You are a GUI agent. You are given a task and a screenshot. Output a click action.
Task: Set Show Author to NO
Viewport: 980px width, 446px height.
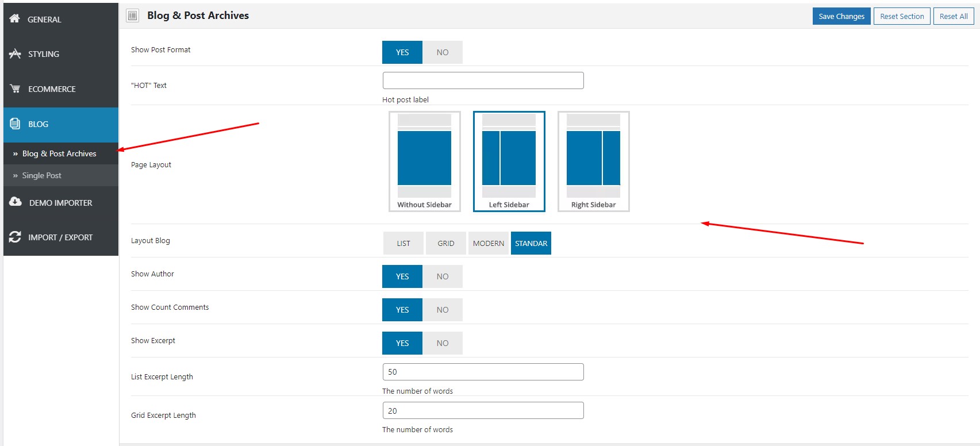pyautogui.click(x=443, y=276)
